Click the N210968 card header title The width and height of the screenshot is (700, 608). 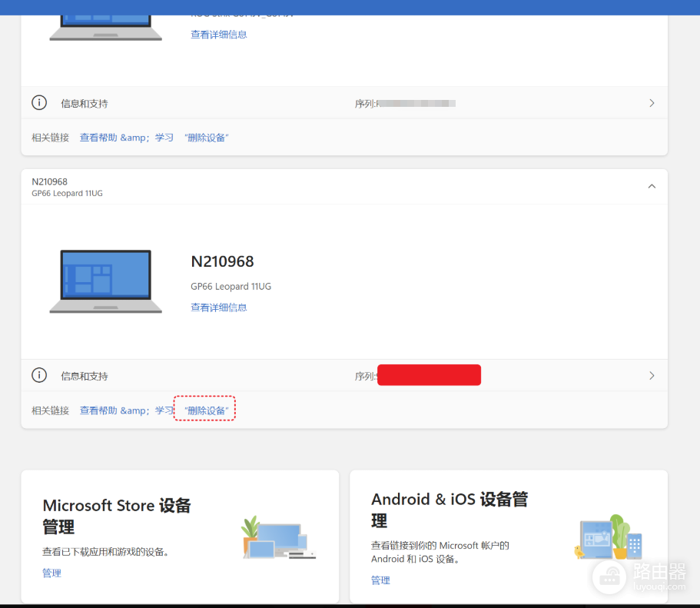point(49,182)
